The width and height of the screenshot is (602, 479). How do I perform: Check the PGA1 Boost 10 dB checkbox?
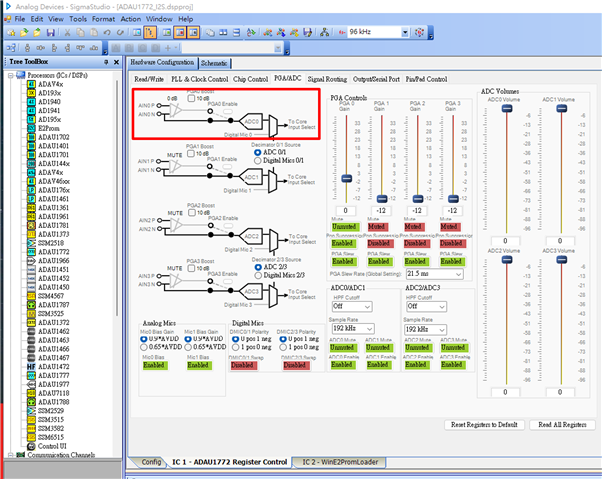[191, 154]
